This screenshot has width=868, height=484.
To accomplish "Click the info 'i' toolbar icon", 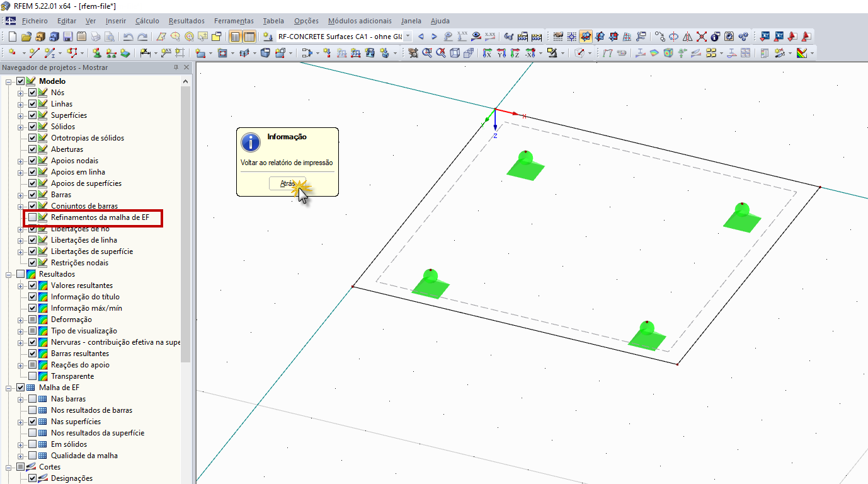I will pos(716,37).
